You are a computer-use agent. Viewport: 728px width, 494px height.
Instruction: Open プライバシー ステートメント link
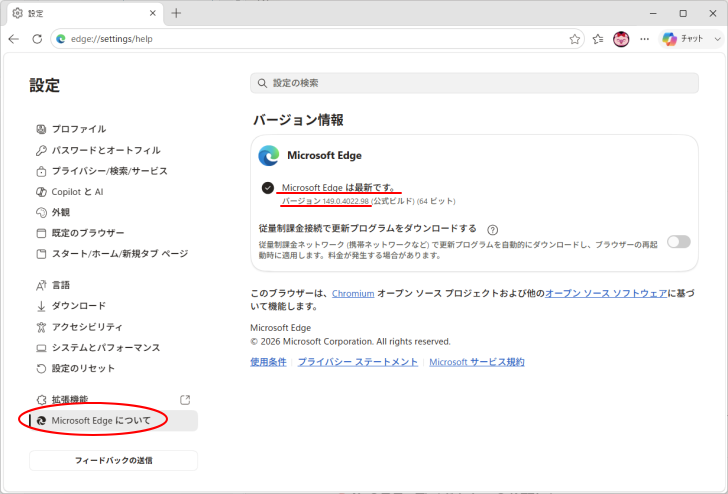[358, 362]
